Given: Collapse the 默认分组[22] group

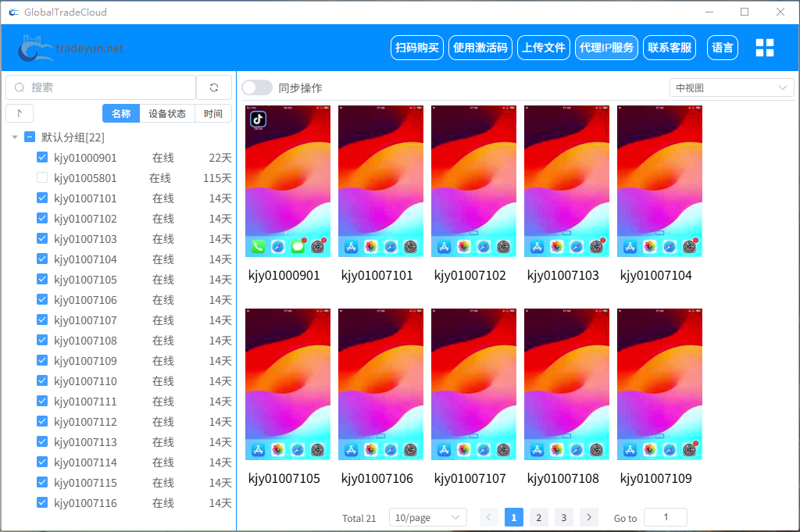Looking at the screenshot, I should [16, 137].
